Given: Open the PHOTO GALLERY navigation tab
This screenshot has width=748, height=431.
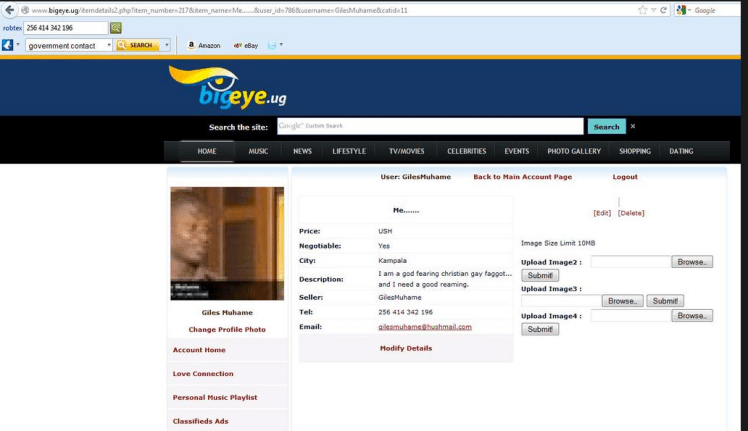Looking at the screenshot, I should (574, 151).
